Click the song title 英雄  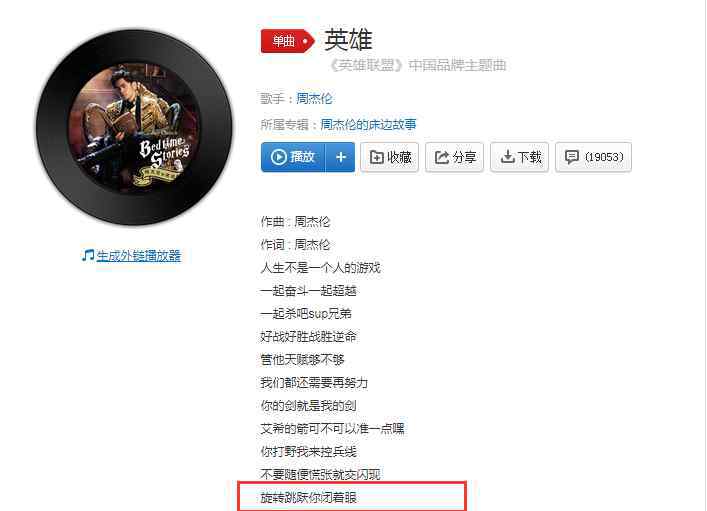[x=348, y=40]
